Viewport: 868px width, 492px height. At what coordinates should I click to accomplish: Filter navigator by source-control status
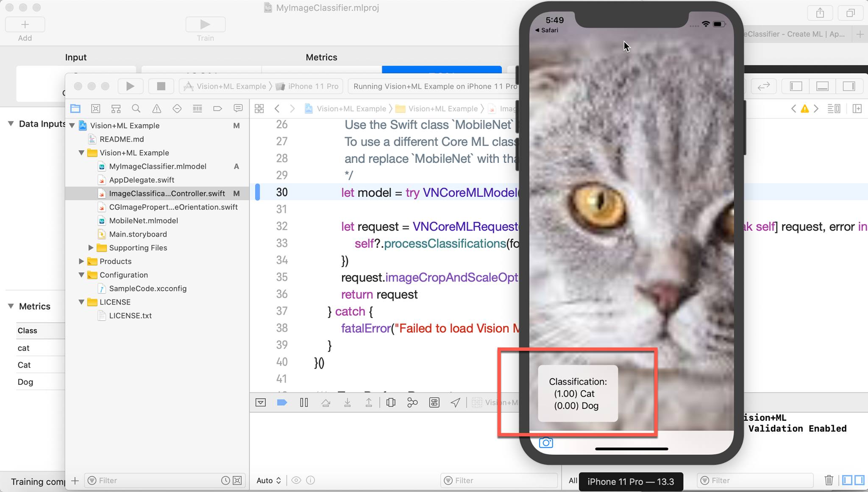[x=237, y=481]
